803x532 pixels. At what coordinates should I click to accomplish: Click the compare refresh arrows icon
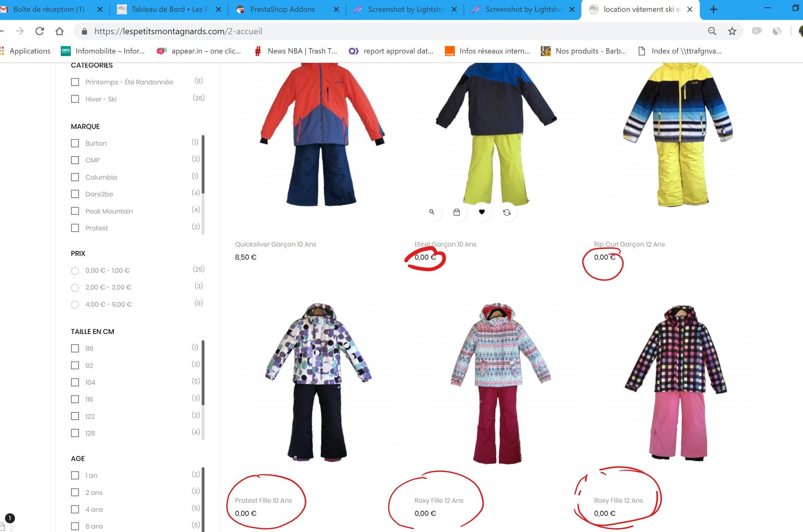click(507, 212)
